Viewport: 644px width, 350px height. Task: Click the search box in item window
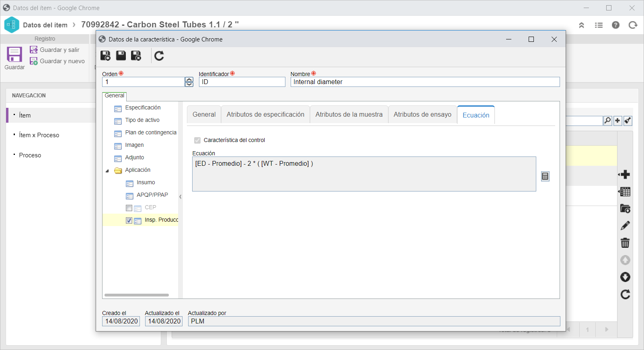(584, 121)
